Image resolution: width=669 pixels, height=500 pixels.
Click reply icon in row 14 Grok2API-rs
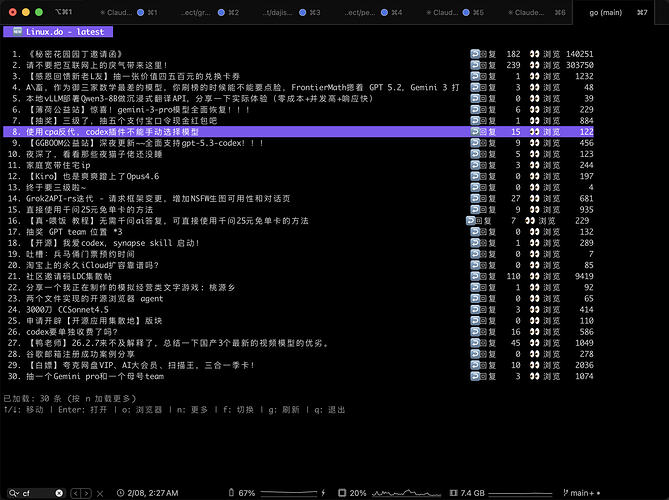(475, 198)
